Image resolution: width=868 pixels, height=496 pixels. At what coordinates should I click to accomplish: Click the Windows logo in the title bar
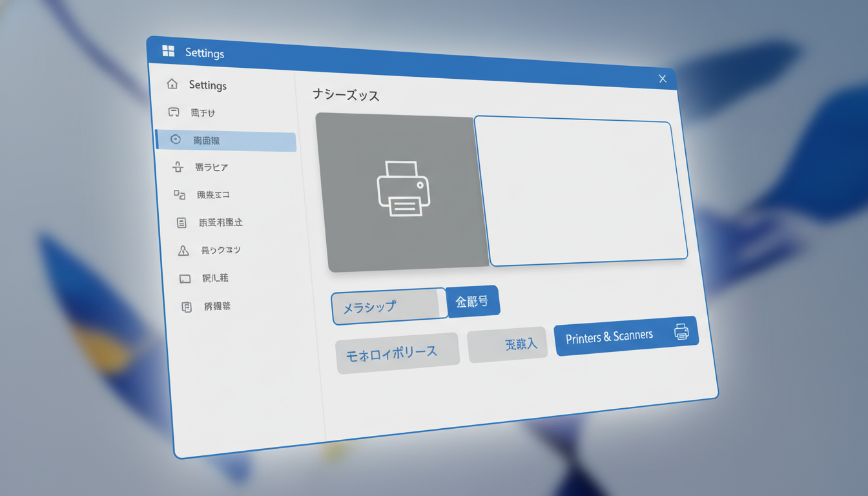(168, 50)
